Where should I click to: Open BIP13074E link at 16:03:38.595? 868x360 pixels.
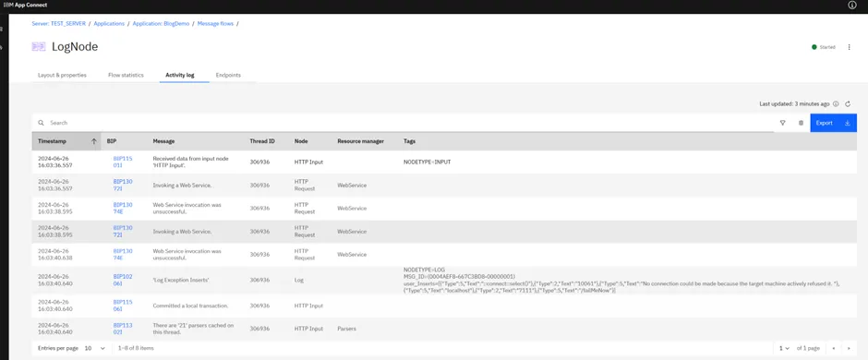click(x=123, y=208)
